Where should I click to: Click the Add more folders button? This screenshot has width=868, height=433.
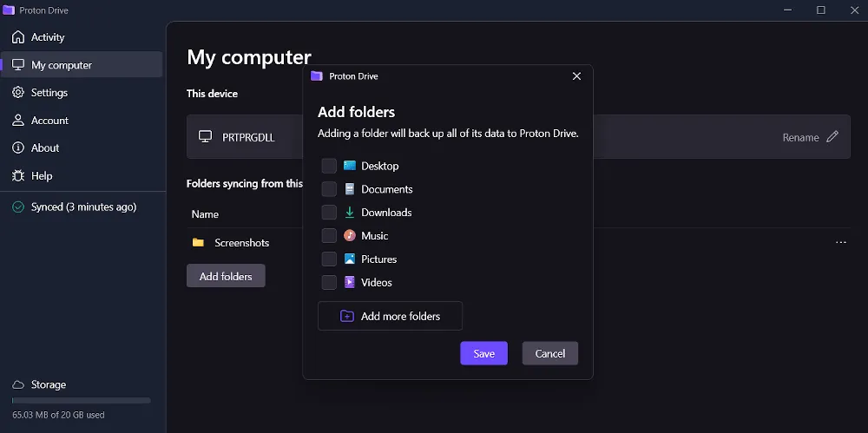click(390, 316)
